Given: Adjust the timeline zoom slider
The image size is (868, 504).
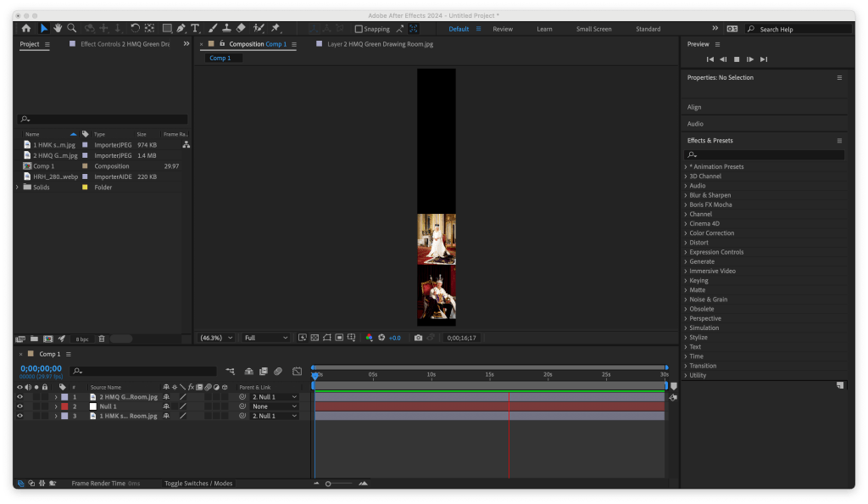Looking at the screenshot, I should (x=329, y=484).
